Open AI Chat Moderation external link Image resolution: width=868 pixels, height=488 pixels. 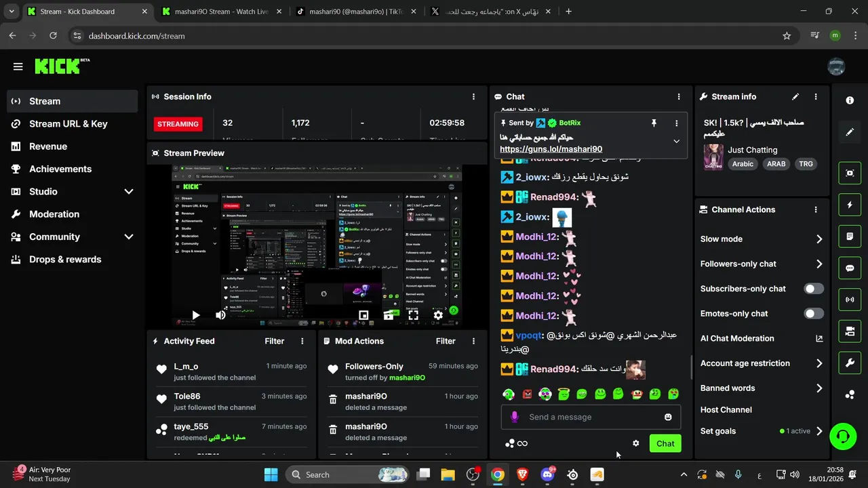tap(819, 338)
